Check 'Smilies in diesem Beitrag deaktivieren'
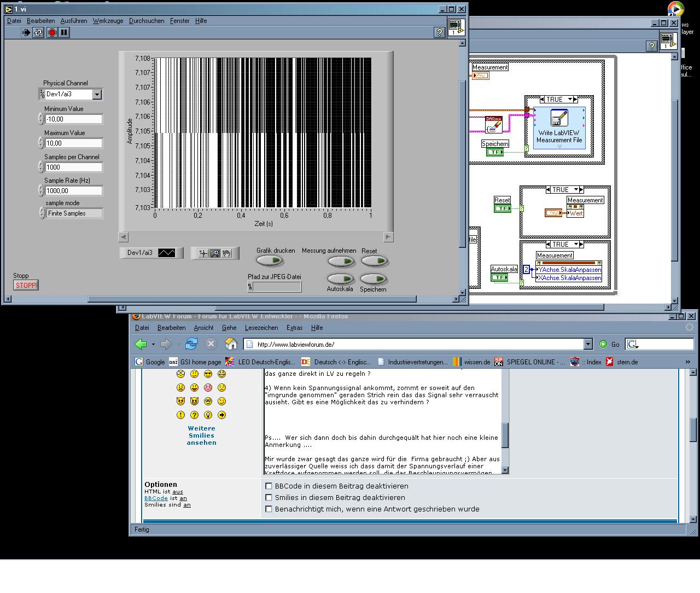This screenshot has width=700, height=593. point(269,497)
